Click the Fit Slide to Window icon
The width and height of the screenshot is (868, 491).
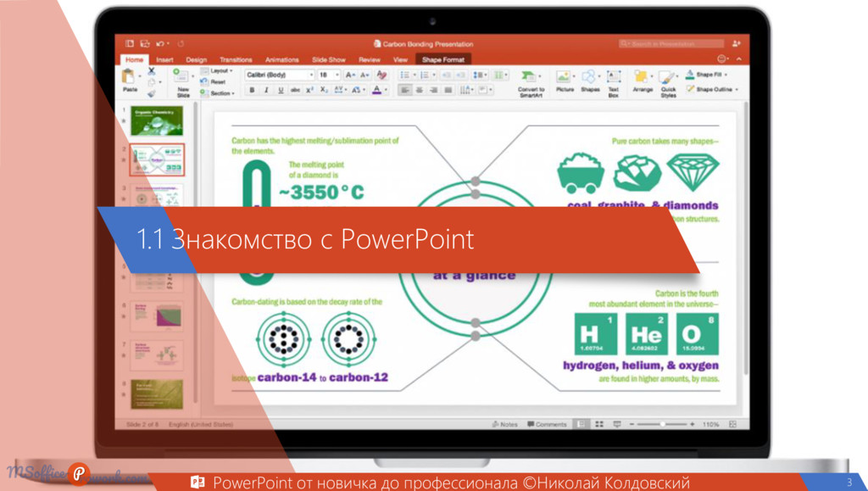click(732, 424)
